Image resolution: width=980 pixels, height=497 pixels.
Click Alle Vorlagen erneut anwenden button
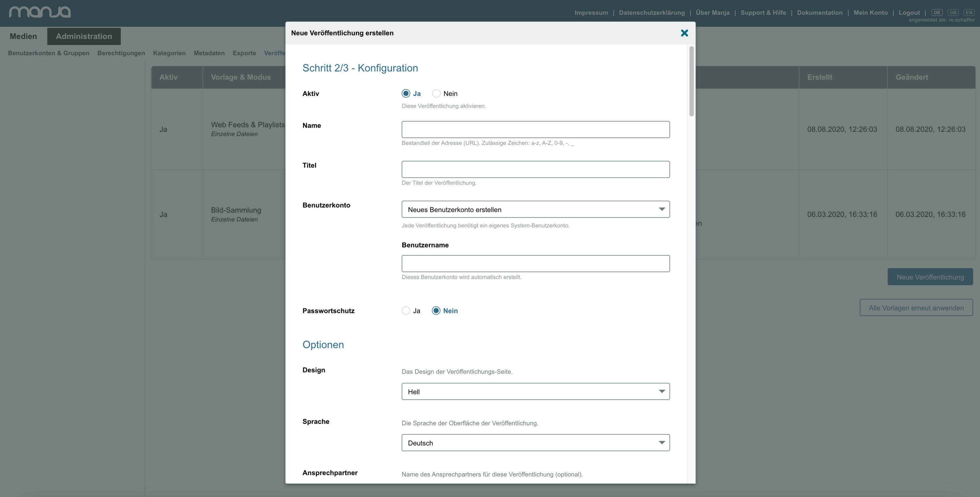pos(916,308)
